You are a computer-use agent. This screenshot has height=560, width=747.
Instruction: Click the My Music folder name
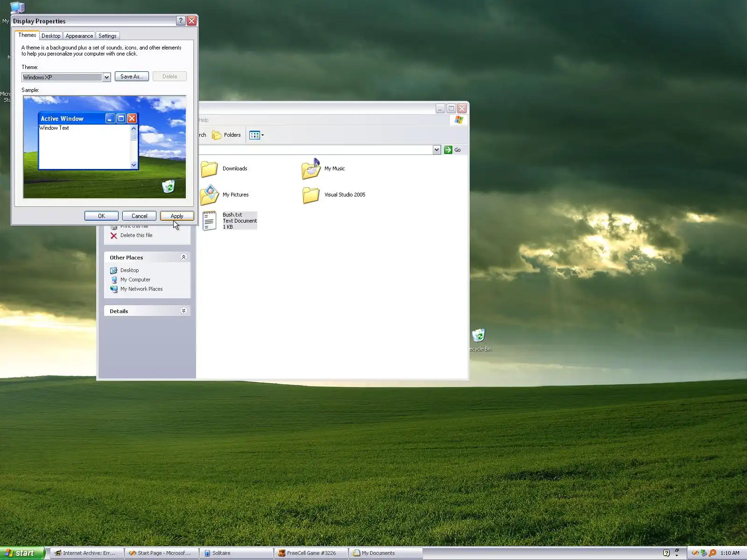pyautogui.click(x=335, y=169)
